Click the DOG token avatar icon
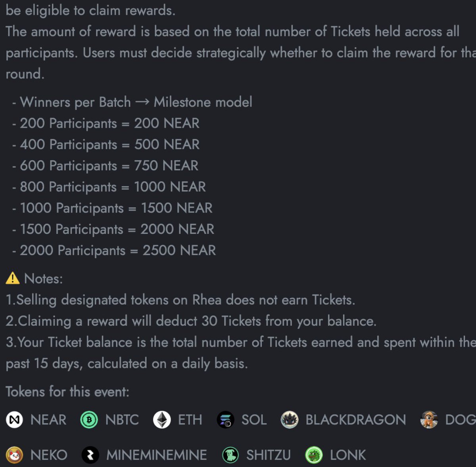The image size is (476, 467). pos(429,419)
